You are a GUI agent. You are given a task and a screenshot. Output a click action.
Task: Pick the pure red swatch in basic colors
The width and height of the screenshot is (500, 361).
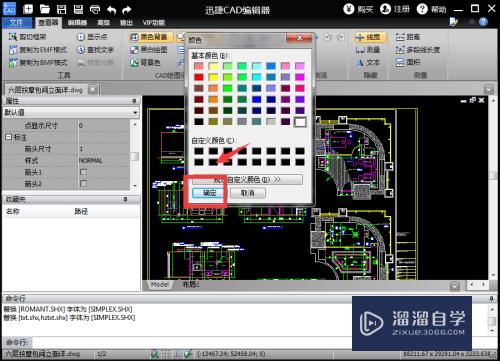(199, 77)
